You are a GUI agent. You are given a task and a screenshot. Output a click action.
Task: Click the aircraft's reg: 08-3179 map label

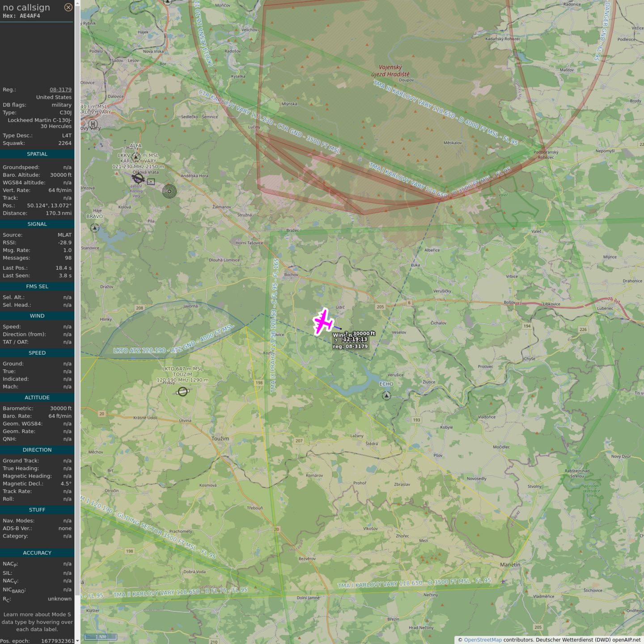[x=350, y=346]
